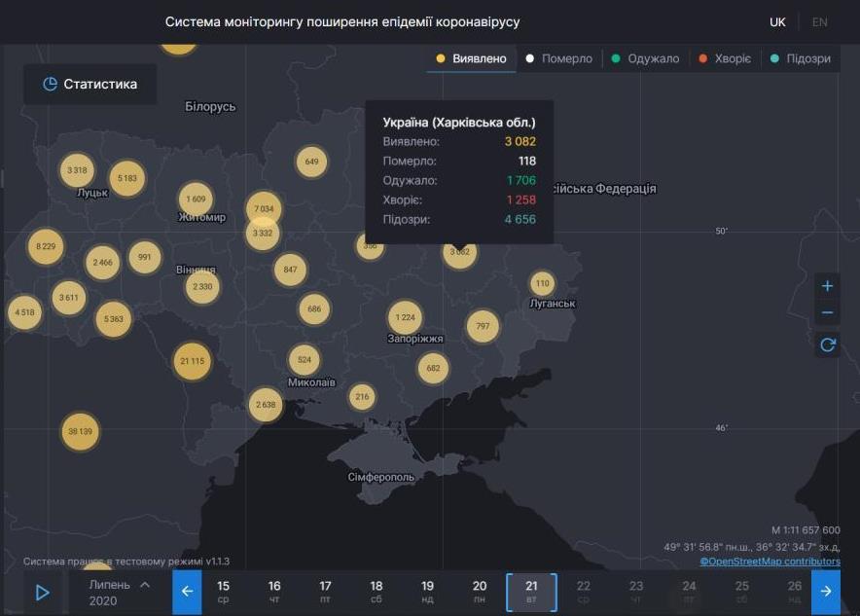Click the Луганськ marker showing 110
Screen dimensions: 860x616
coord(542,283)
